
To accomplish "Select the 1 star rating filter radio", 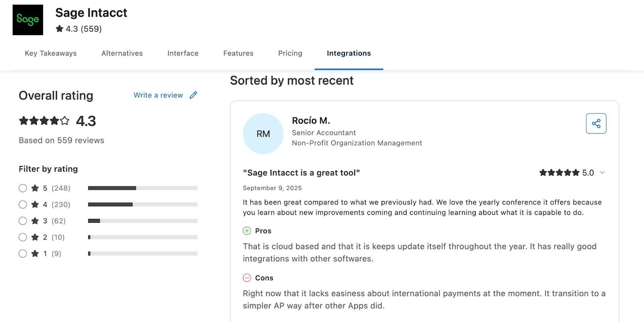I will click(x=23, y=253).
